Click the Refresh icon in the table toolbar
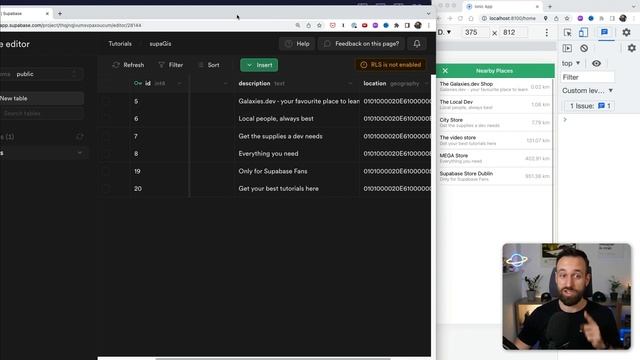640x360 pixels. pos(116,65)
